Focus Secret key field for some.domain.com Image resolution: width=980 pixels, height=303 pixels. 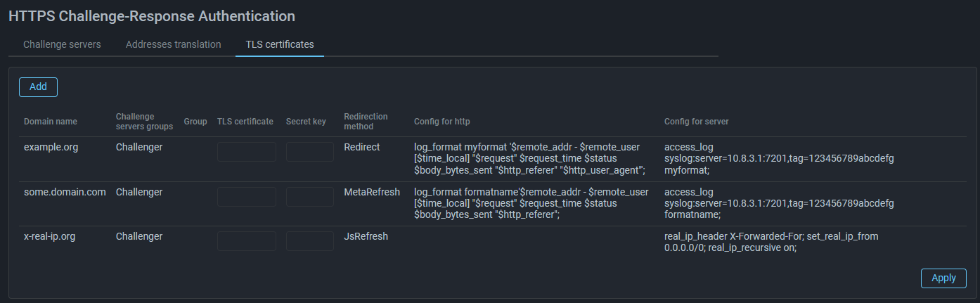pyautogui.click(x=309, y=197)
